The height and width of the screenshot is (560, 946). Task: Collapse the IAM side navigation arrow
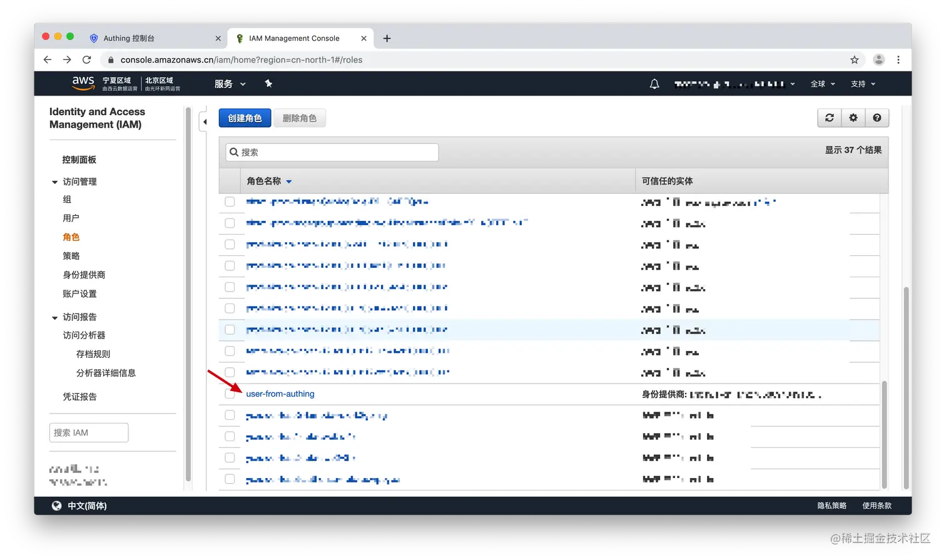204,121
